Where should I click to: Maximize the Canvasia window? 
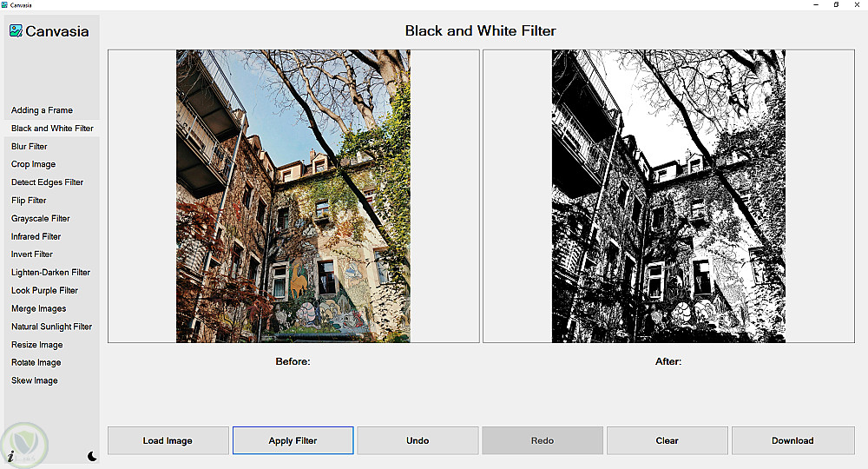pyautogui.click(x=836, y=4)
